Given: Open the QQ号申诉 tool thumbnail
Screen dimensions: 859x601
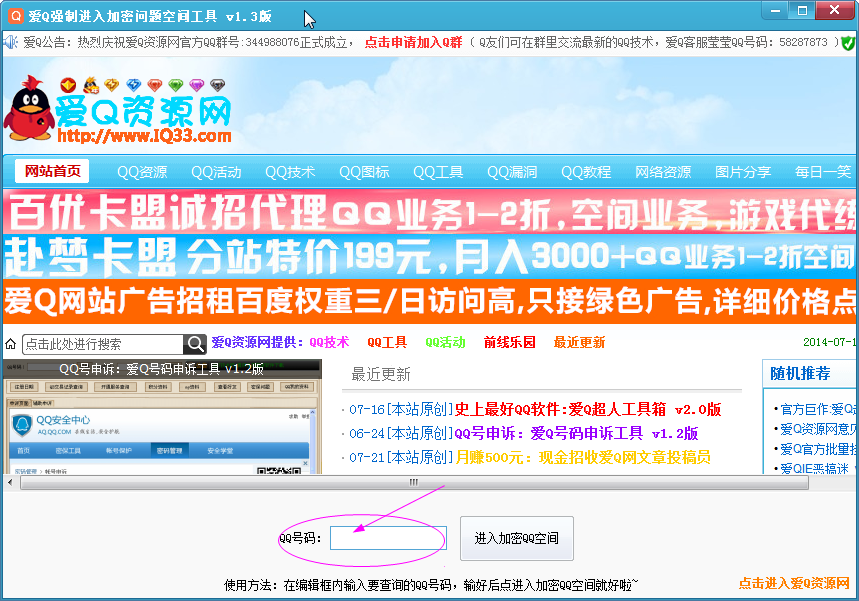Looking at the screenshot, I should [162, 416].
